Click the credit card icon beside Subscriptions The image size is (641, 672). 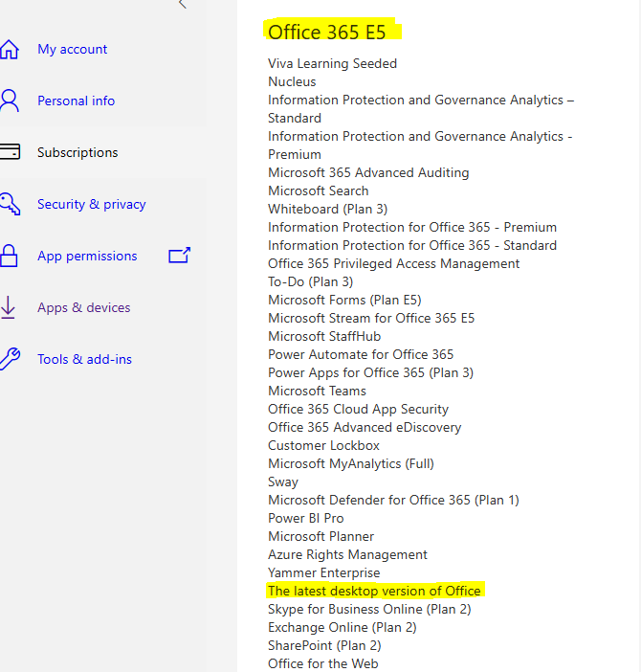coord(10,151)
